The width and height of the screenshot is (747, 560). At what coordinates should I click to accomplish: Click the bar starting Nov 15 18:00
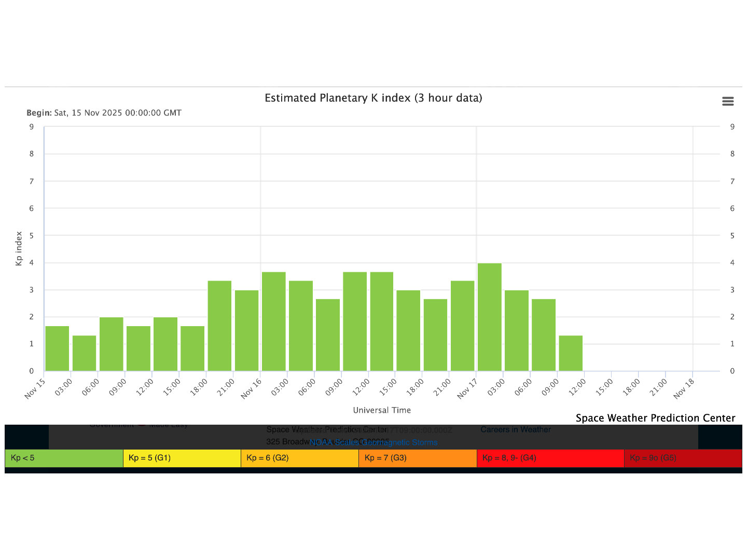[219, 326]
